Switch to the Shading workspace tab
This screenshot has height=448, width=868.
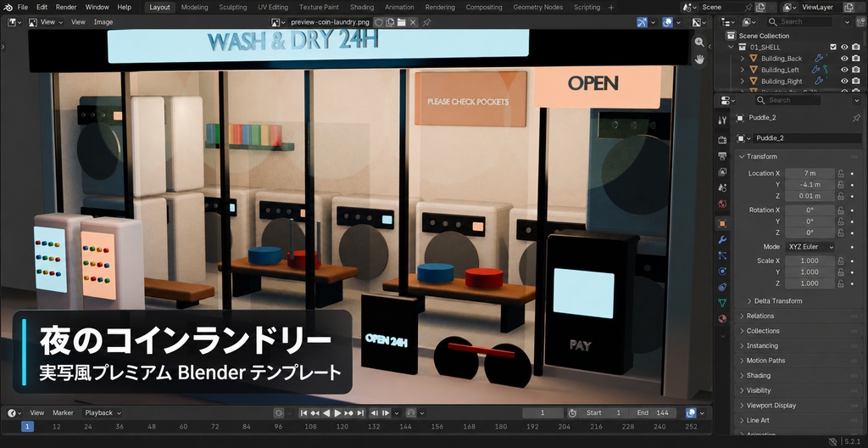362,7
